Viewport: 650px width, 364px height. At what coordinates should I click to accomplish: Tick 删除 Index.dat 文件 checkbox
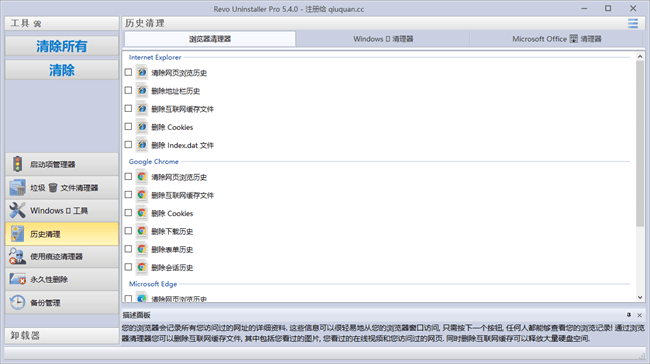tap(128, 145)
